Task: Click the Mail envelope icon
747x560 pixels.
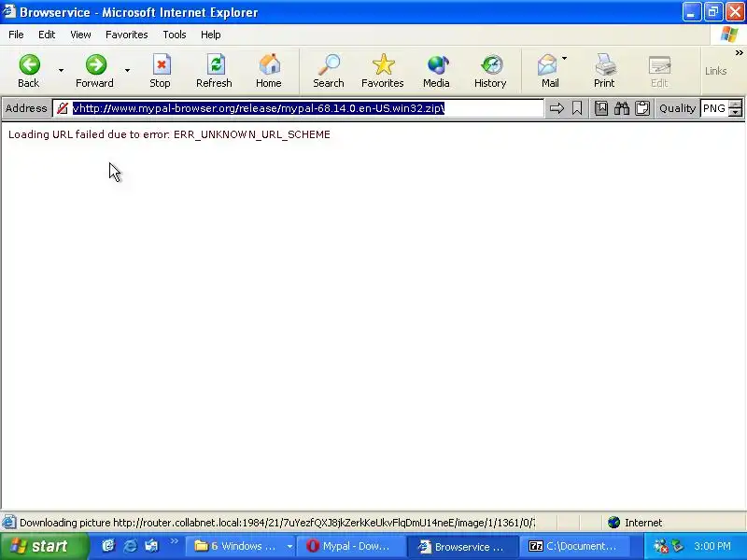Action: 547,64
